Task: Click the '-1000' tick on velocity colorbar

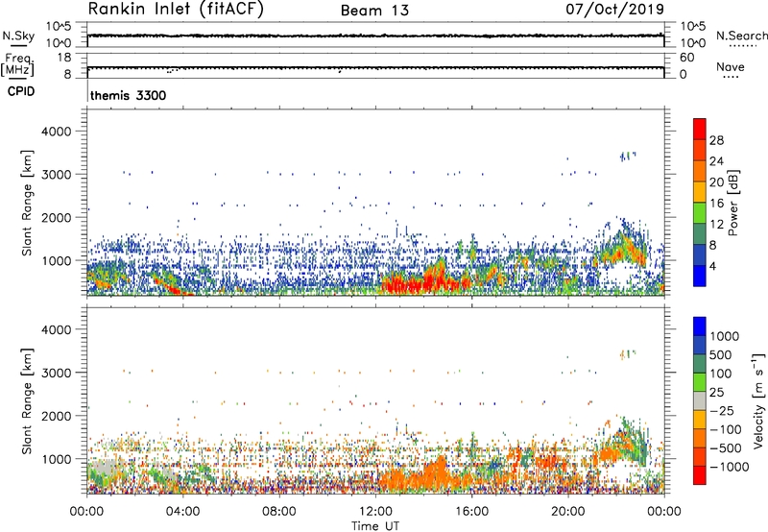Action: pos(729,467)
